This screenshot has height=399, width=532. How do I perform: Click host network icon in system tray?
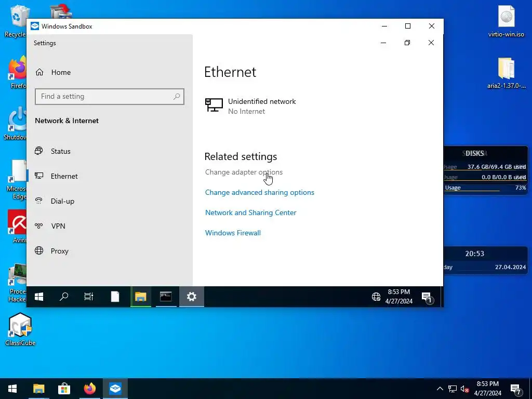point(453,389)
